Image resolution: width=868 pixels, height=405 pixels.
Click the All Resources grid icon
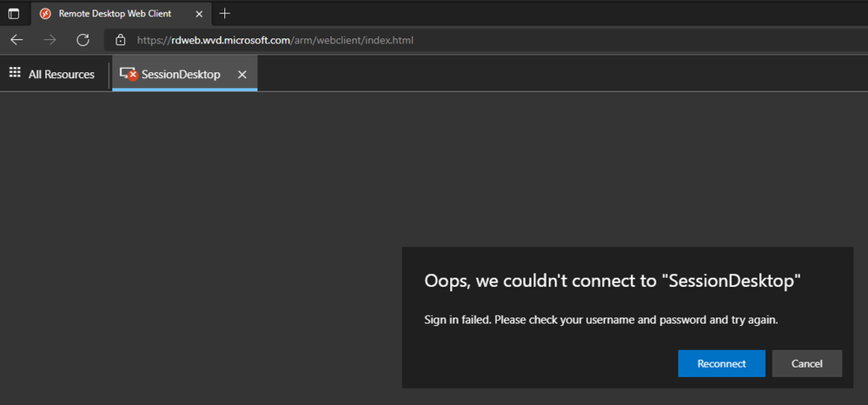pyautogui.click(x=15, y=73)
